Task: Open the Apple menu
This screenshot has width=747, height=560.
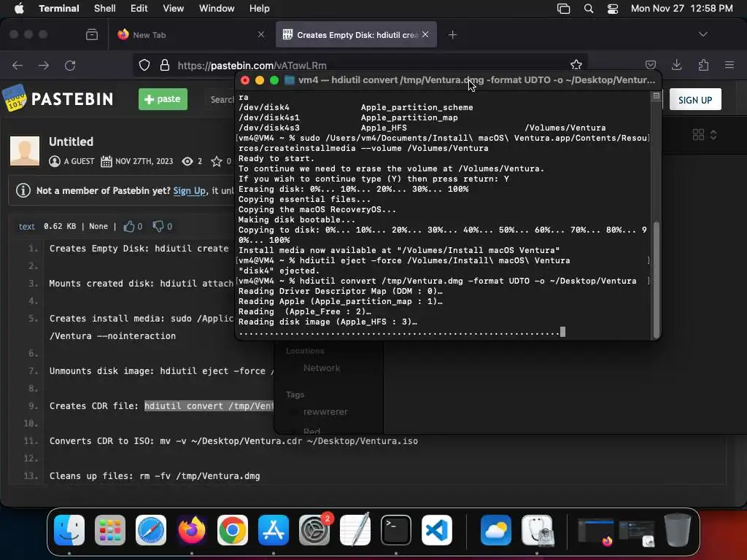Action: pos(19,9)
